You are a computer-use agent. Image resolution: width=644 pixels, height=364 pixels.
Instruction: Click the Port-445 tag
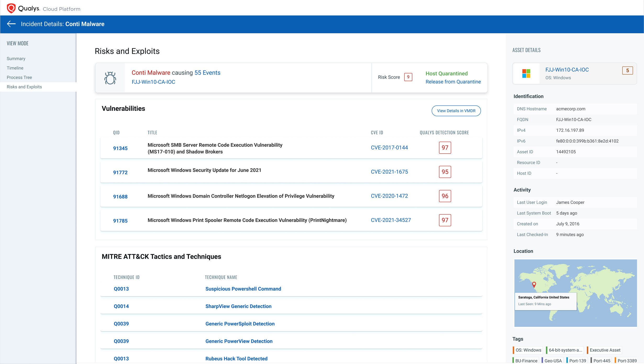point(601,360)
